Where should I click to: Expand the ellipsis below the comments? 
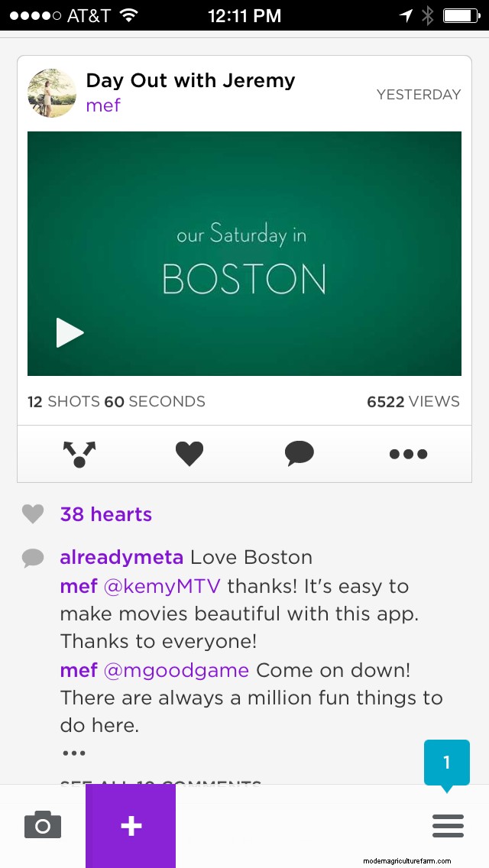(x=73, y=753)
